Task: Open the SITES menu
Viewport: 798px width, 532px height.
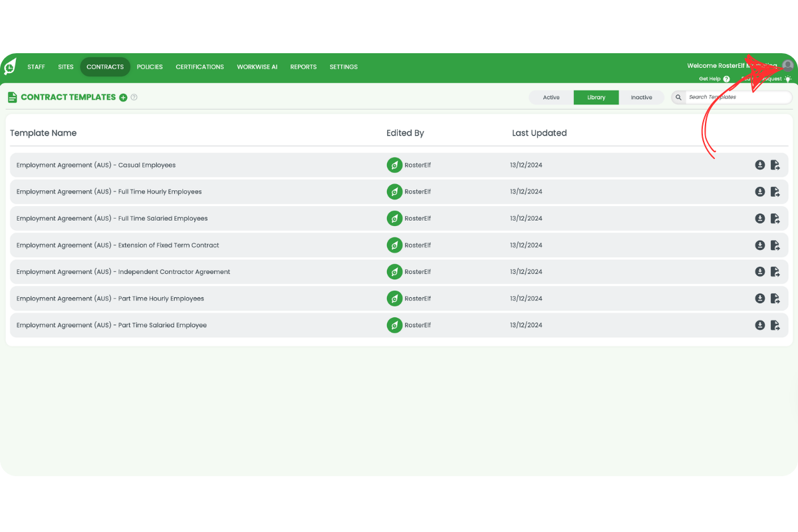Action: click(66, 67)
